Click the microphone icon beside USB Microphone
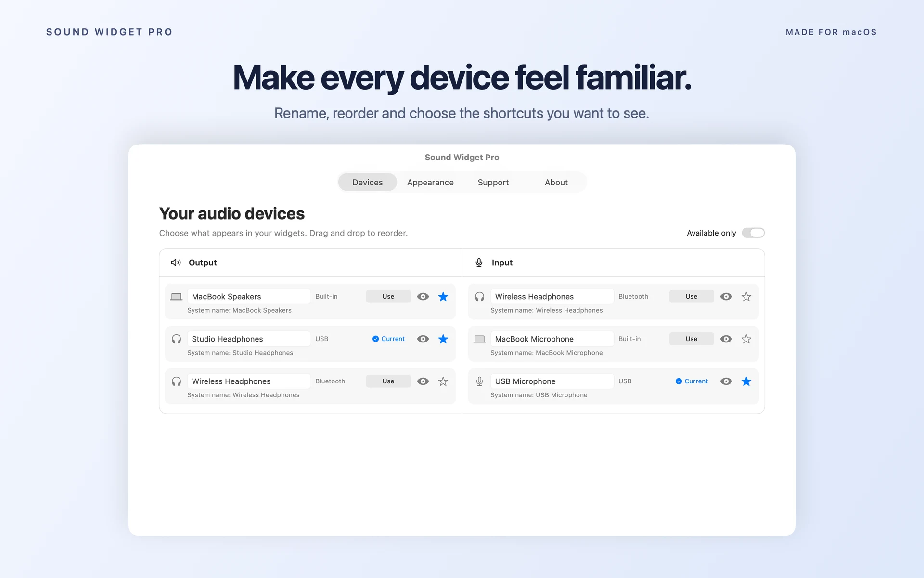This screenshot has width=924, height=578. pos(479,381)
